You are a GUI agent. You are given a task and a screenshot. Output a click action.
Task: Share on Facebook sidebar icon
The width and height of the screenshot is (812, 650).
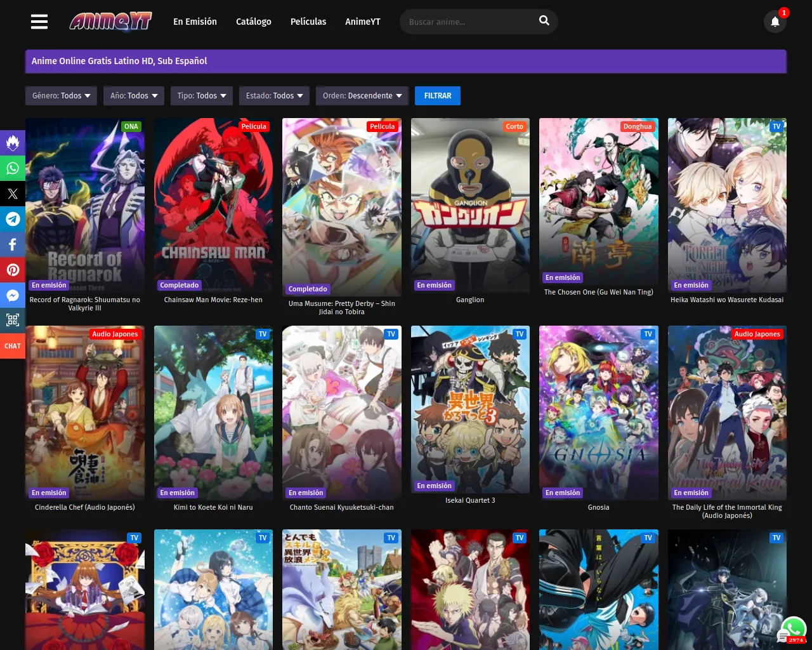(13, 244)
